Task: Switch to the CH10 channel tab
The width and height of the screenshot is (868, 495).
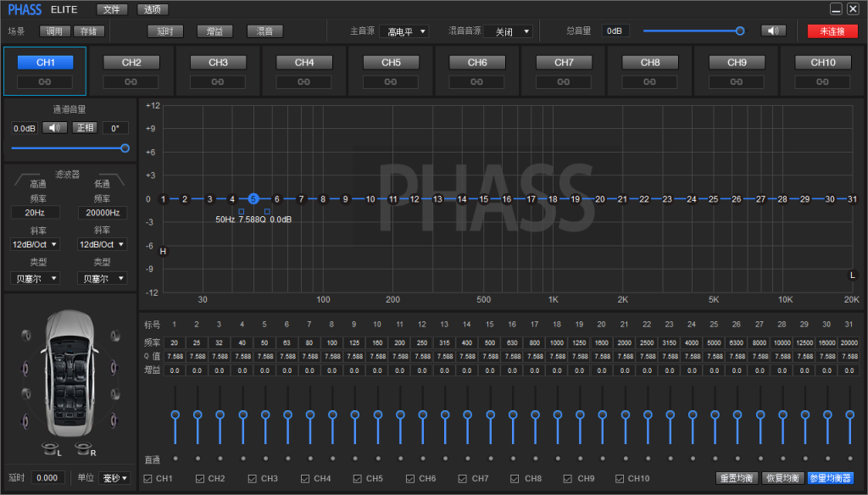Action: point(822,63)
